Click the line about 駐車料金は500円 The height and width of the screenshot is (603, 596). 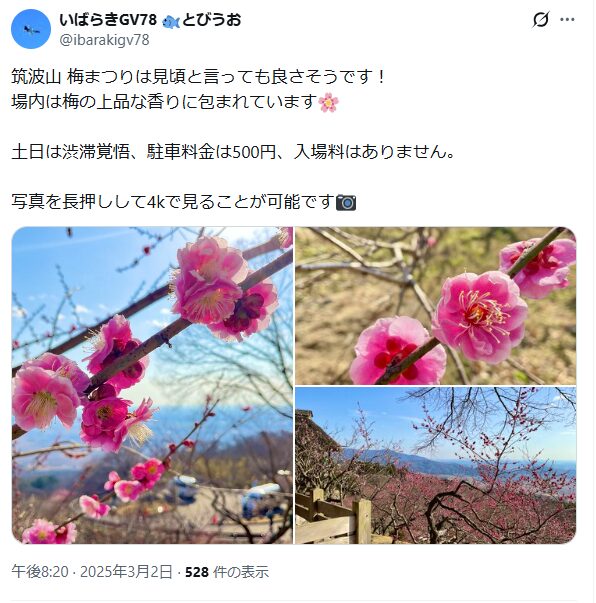point(234,152)
